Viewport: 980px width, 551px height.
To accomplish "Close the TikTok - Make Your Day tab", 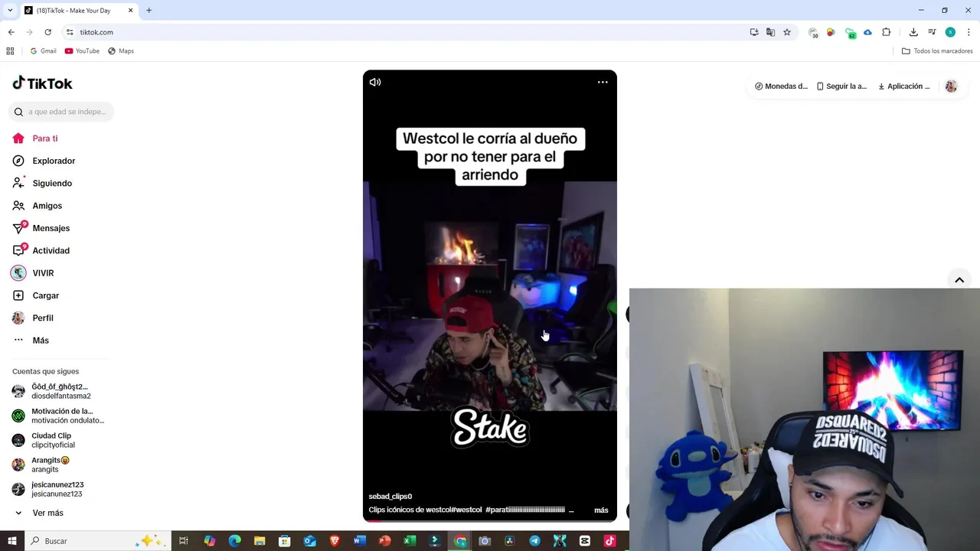I will 130,11.
